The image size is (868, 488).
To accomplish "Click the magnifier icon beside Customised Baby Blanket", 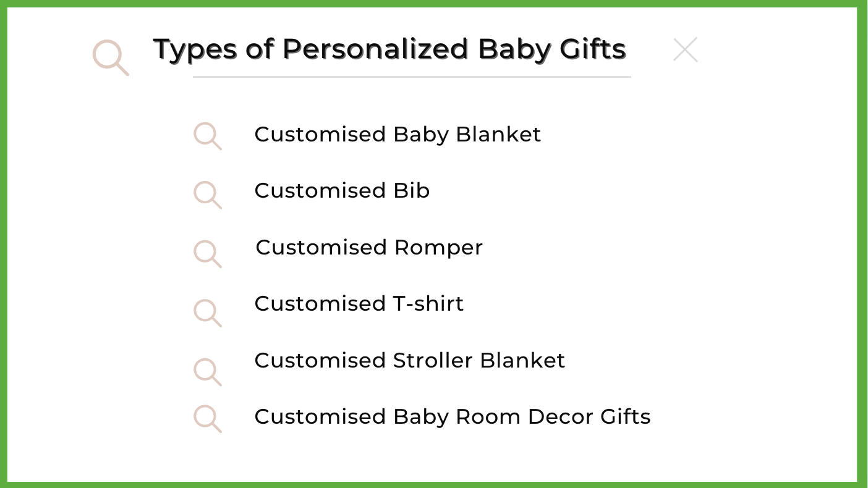I will click(x=208, y=136).
